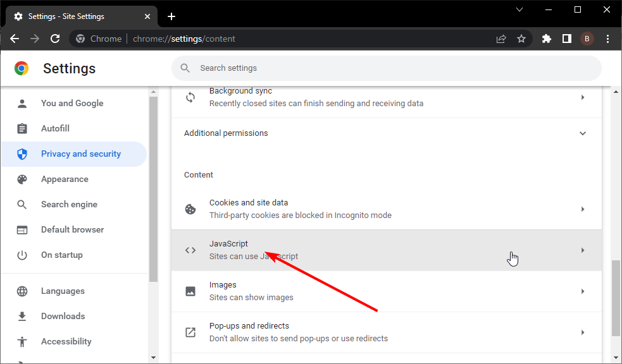
Task: Open the tab search dropdown arrow
Action: tap(519, 9)
